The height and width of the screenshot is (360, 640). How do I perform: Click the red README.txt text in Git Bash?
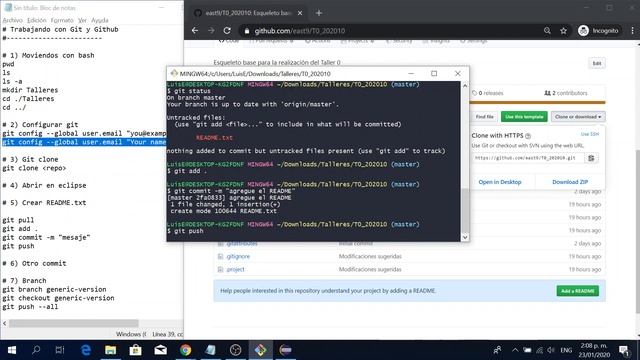(214, 138)
